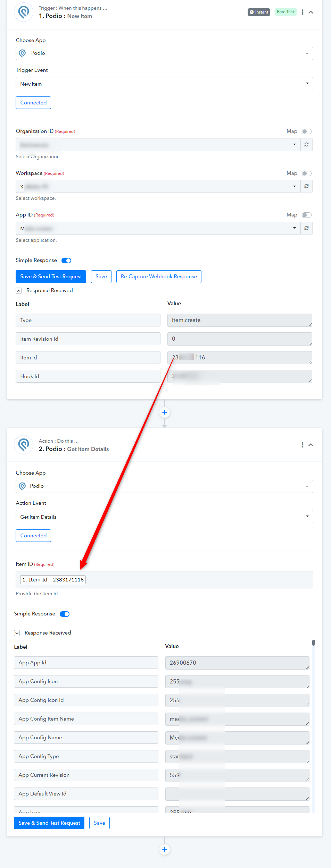Disable Simple Response in the action step
The image size is (331, 868).
click(65, 614)
